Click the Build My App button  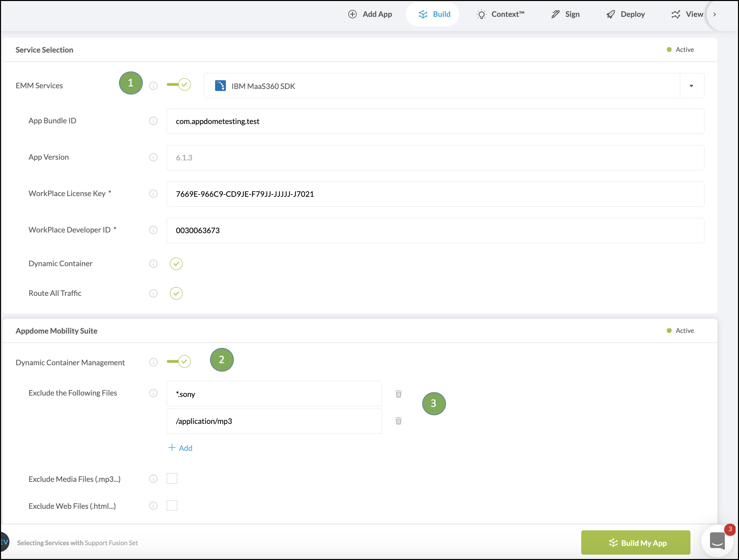[x=635, y=542]
